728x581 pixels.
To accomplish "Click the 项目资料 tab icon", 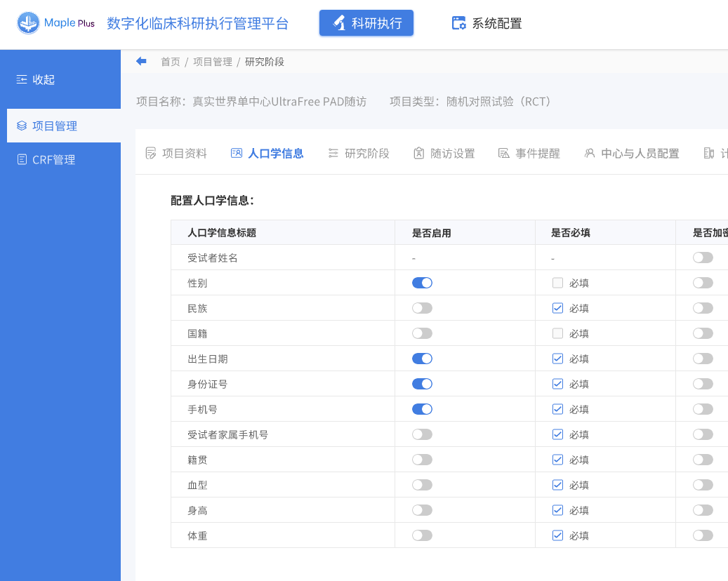I will 150,153.
